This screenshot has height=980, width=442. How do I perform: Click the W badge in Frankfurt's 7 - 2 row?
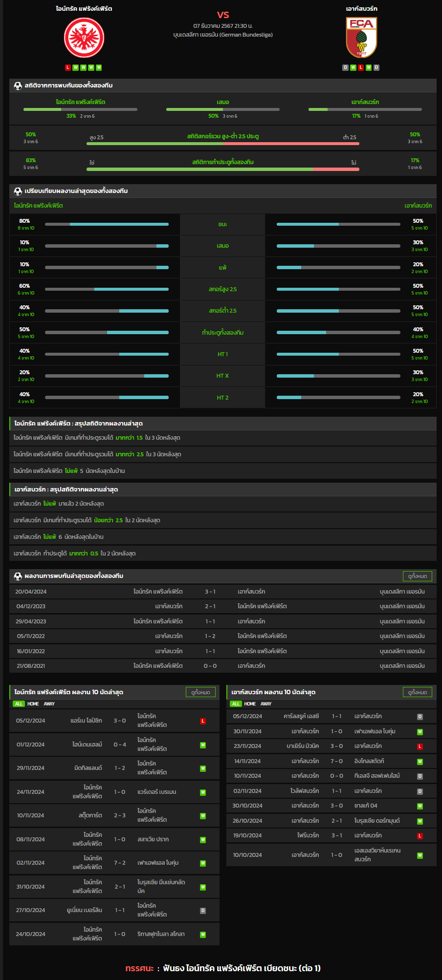click(203, 863)
